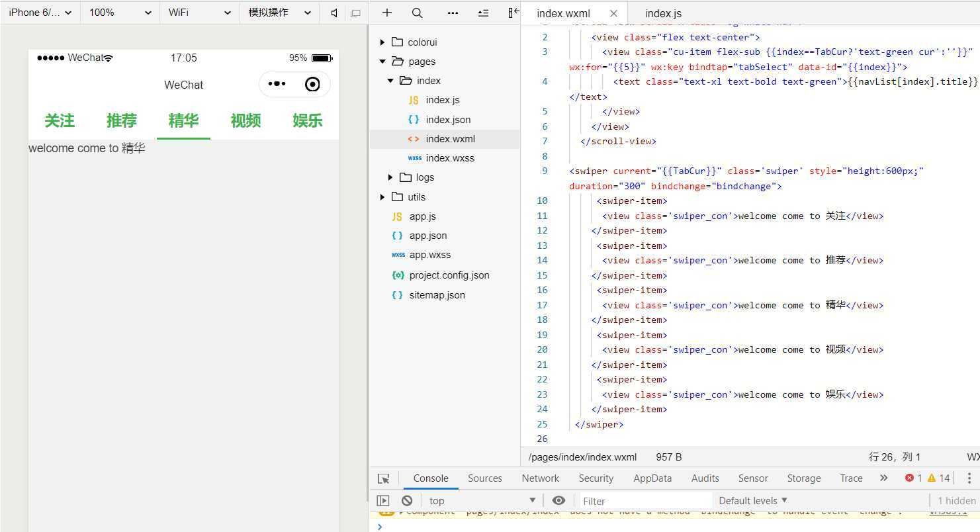
Task: Tap the 推荐 tab in simulator
Action: 122,120
